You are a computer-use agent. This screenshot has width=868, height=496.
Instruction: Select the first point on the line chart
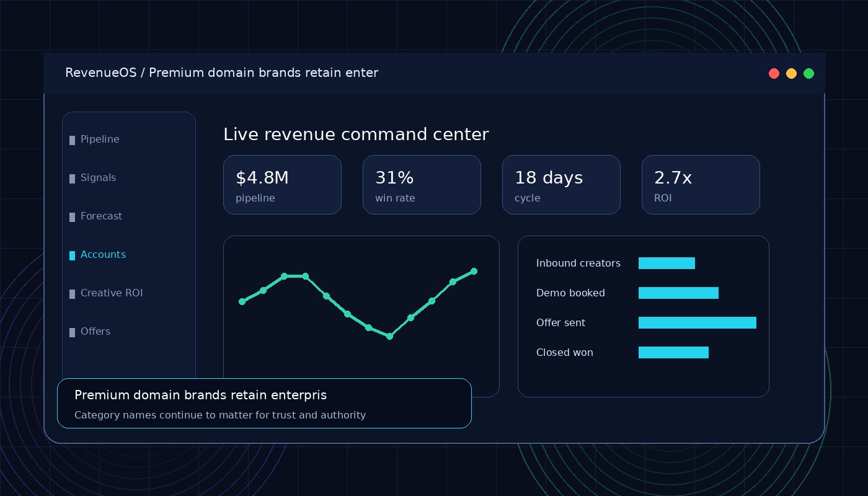(x=242, y=301)
